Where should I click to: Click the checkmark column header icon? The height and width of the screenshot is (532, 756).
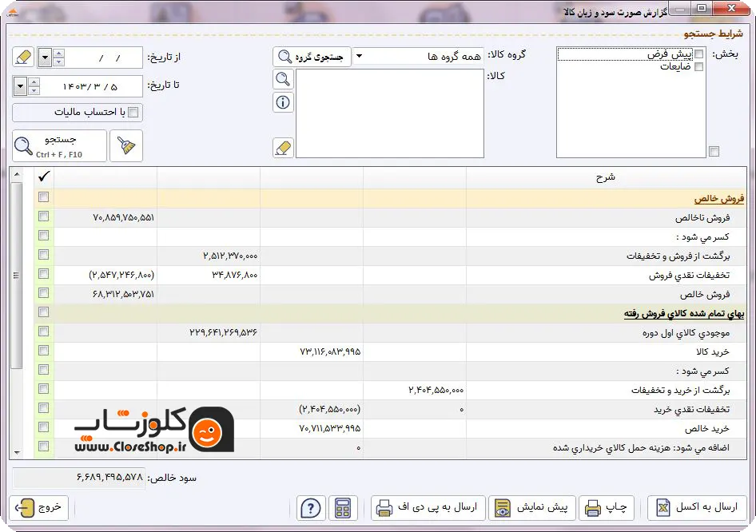coord(44,177)
